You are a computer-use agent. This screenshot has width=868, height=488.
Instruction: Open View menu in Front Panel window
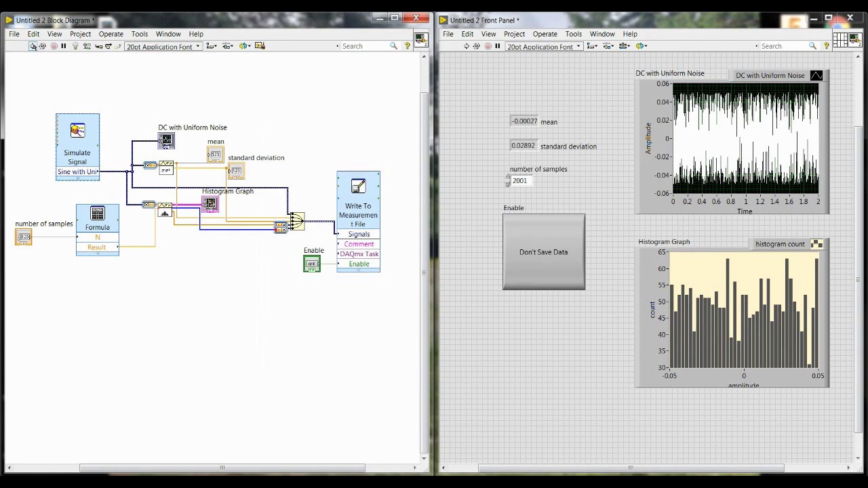pos(488,34)
